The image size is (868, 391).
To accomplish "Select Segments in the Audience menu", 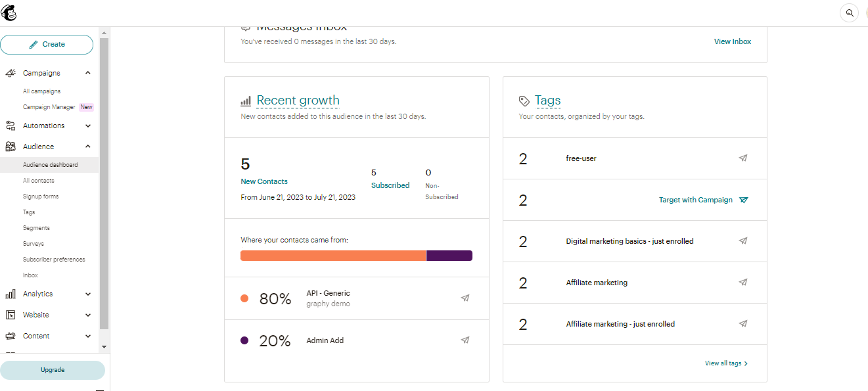I will (x=36, y=228).
